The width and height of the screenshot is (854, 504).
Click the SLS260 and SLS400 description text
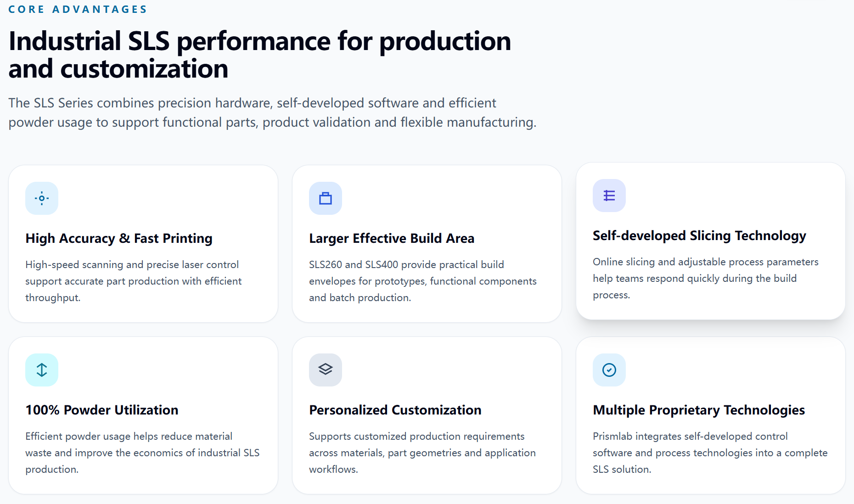click(423, 281)
